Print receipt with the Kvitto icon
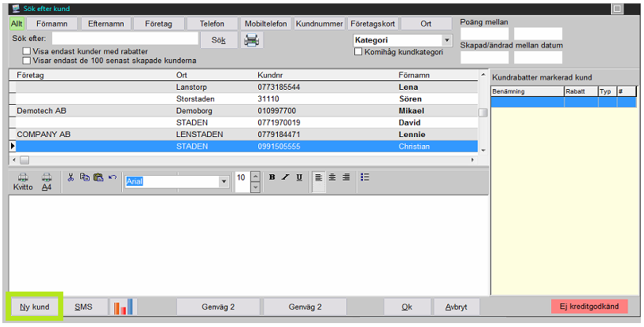 click(x=23, y=181)
